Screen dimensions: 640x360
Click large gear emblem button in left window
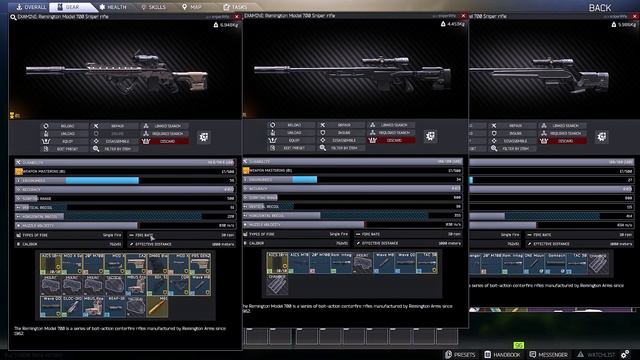204,137
